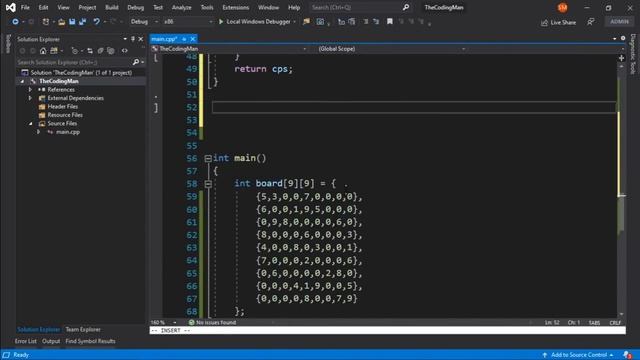The image size is (640, 360).
Task: Click the New Project toolbar icon
Action: pyautogui.click(x=46, y=22)
